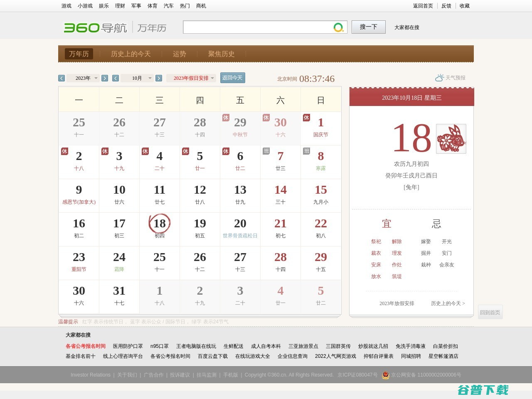Click 三亚旅游景点 link
The width and height of the screenshot is (532, 399).
pyautogui.click(x=303, y=346)
